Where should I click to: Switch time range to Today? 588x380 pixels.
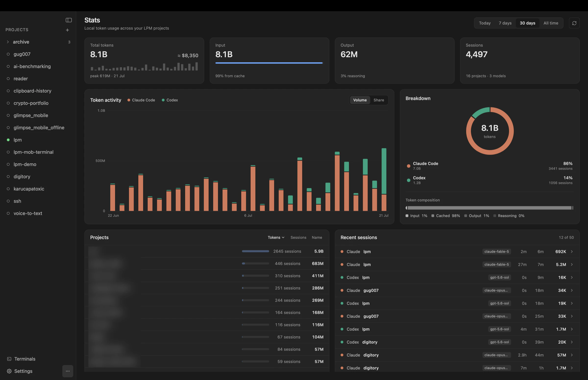tap(485, 23)
